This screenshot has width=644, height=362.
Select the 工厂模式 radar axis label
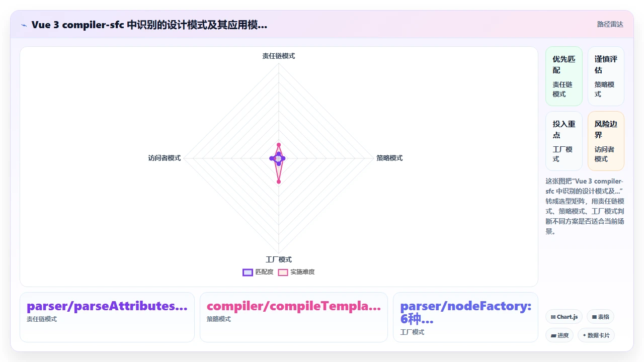[x=278, y=259]
